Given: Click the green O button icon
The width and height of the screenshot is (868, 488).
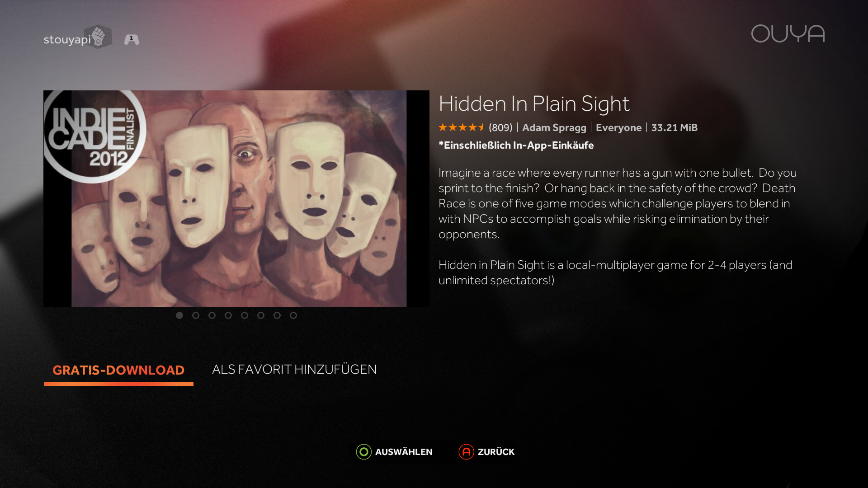Looking at the screenshot, I should [x=364, y=451].
